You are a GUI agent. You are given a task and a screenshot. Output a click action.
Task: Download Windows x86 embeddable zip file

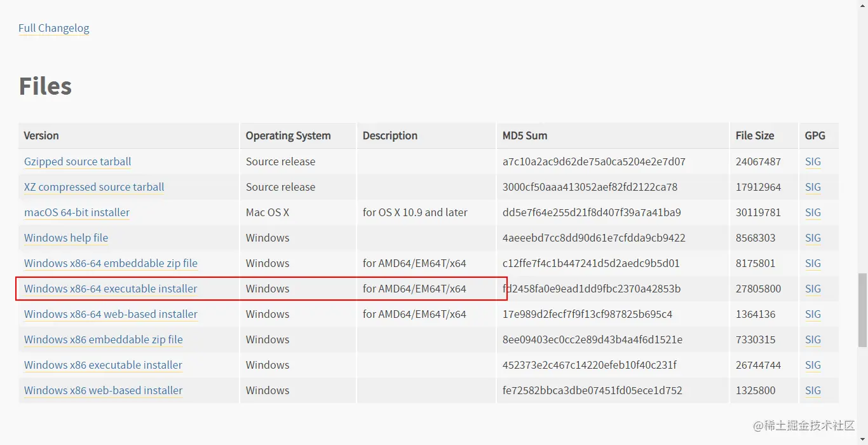[x=104, y=339]
